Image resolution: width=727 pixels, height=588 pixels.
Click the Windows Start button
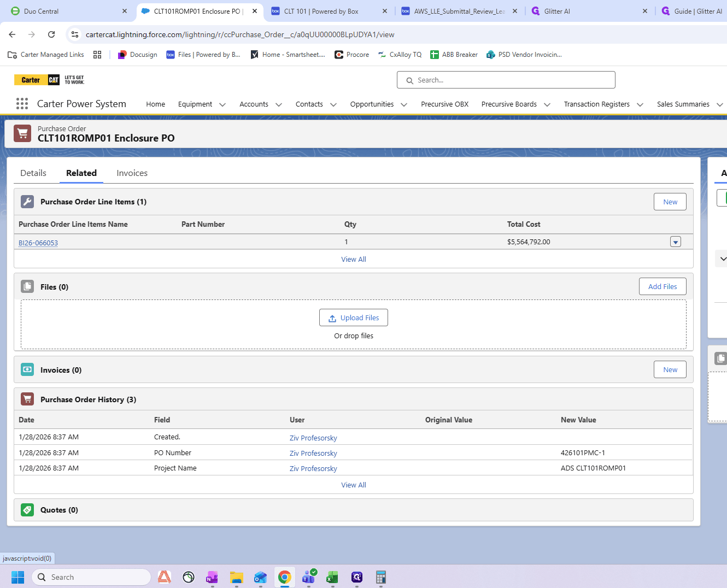[x=18, y=577]
